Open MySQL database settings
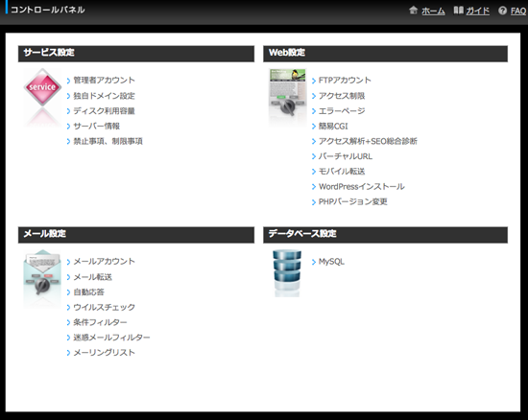The width and height of the screenshot is (528, 420). click(x=331, y=262)
